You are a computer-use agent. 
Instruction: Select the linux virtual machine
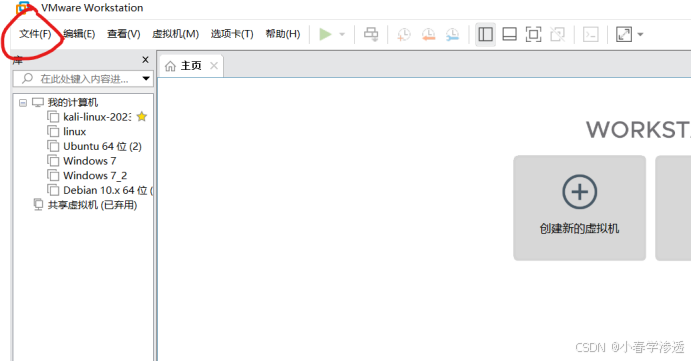pyautogui.click(x=74, y=132)
